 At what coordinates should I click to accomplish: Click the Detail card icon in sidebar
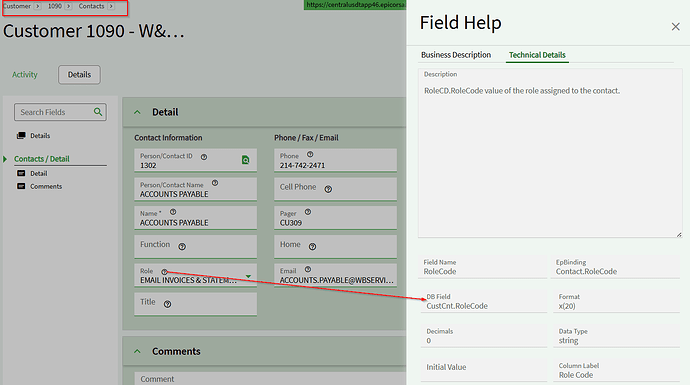(x=21, y=173)
